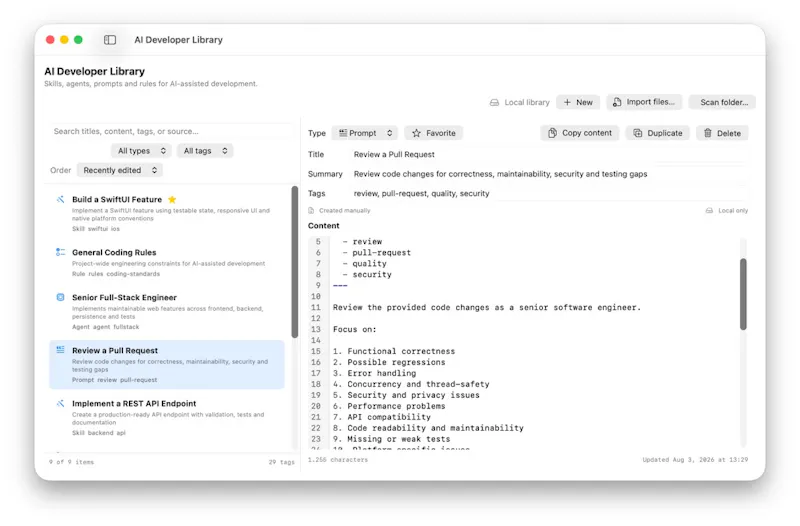Image resolution: width=800 pixels, height=526 pixels.
Task: Toggle Favorite for this prompt
Action: [x=434, y=133]
